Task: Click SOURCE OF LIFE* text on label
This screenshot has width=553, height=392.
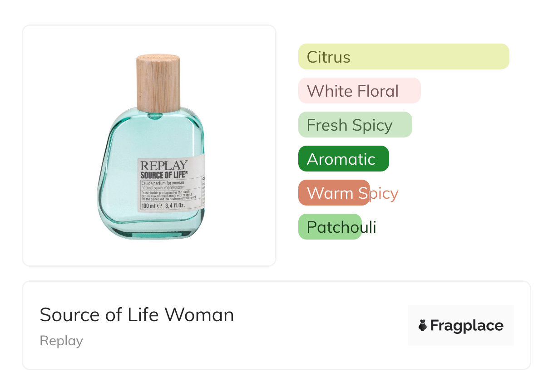Action: tap(164, 174)
